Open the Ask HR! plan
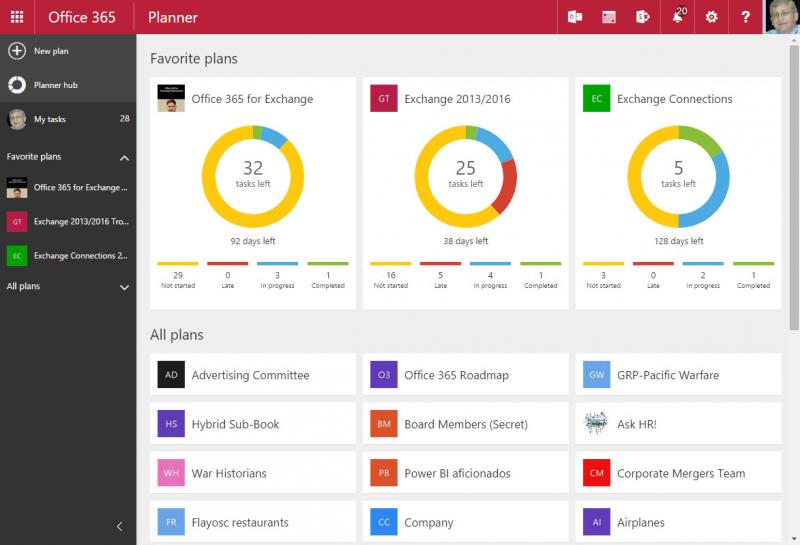This screenshot has height=545, width=800. [678, 424]
